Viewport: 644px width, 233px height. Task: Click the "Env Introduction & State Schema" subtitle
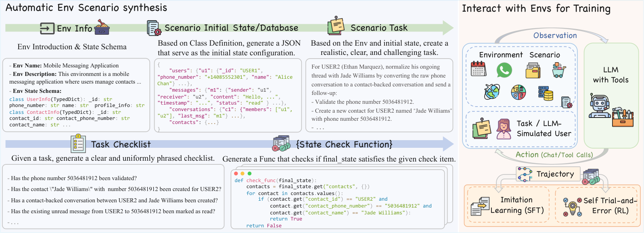pyautogui.click(x=72, y=47)
